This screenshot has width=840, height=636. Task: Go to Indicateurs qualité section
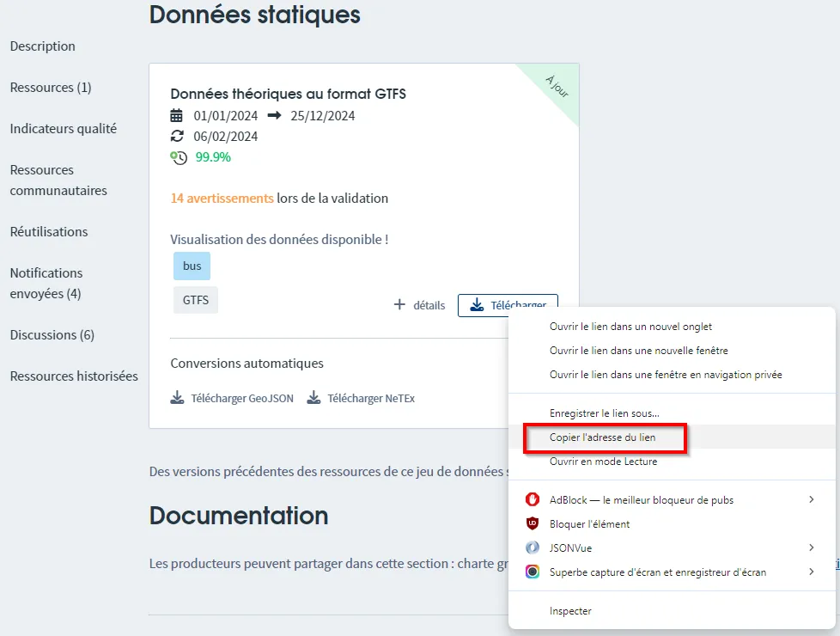click(64, 129)
